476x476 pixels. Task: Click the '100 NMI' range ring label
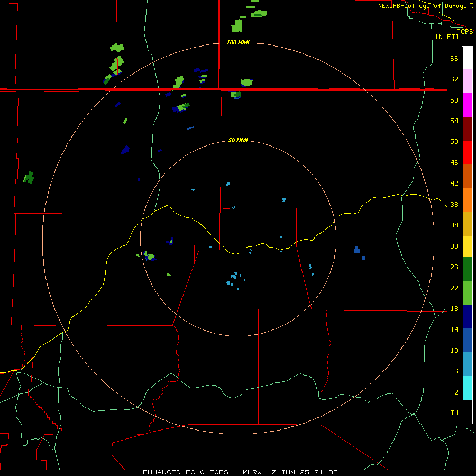point(238,42)
